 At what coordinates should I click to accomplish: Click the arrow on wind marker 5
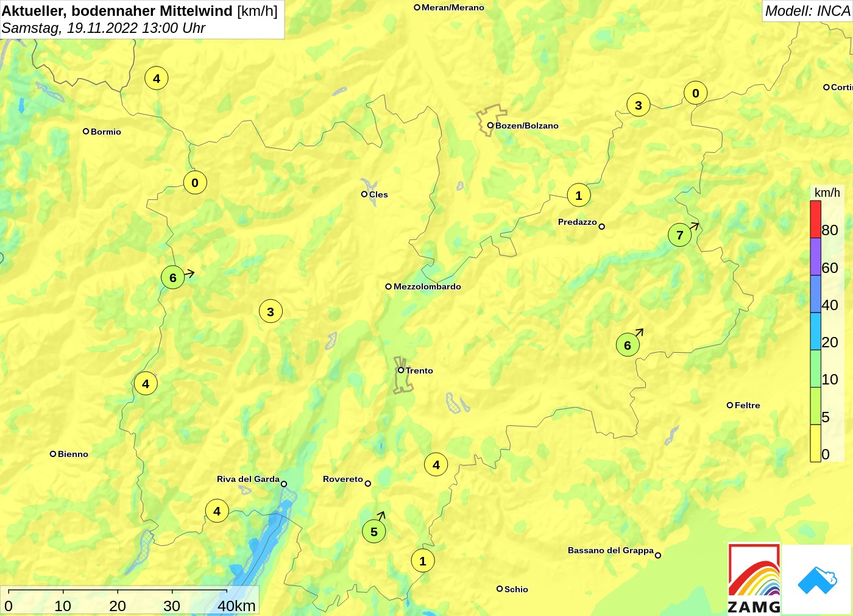[x=381, y=516]
